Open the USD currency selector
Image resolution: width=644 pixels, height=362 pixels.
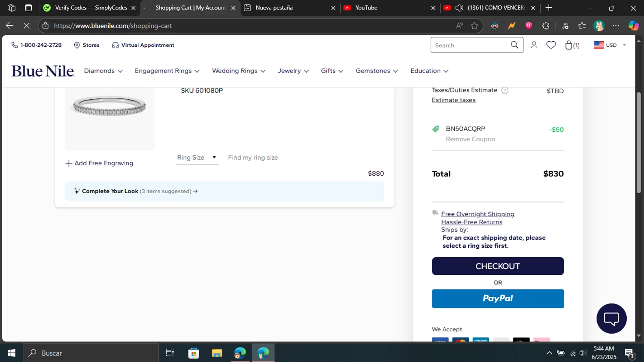(x=610, y=45)
